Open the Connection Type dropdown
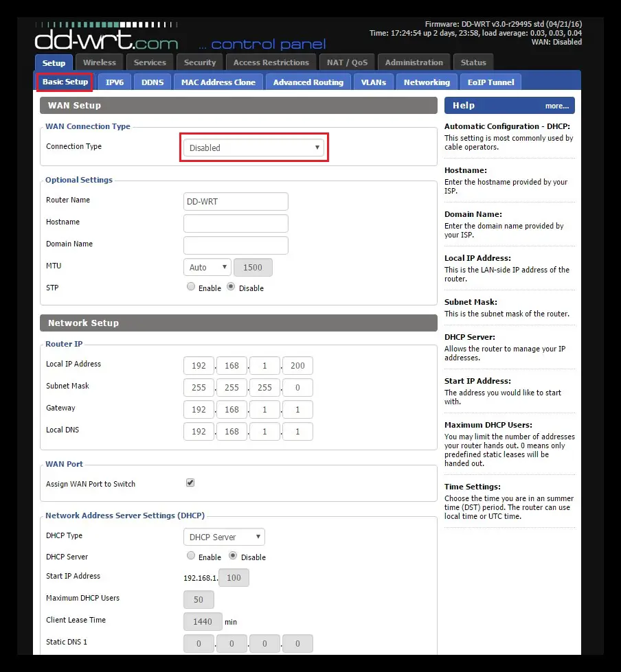The height and width of the screenshot is (672, 621). point(254,148)
